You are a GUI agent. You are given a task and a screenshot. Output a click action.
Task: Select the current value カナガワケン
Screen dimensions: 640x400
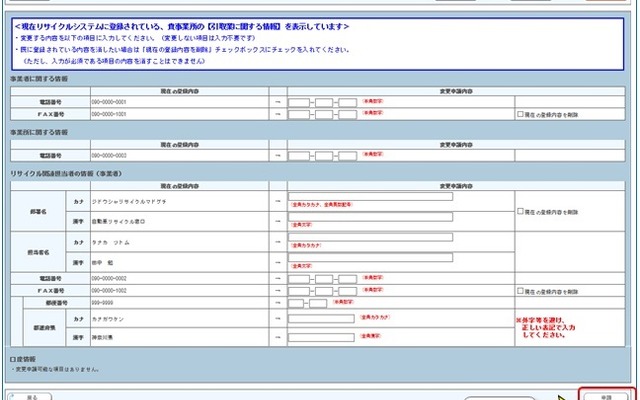(x=108, y=319)
